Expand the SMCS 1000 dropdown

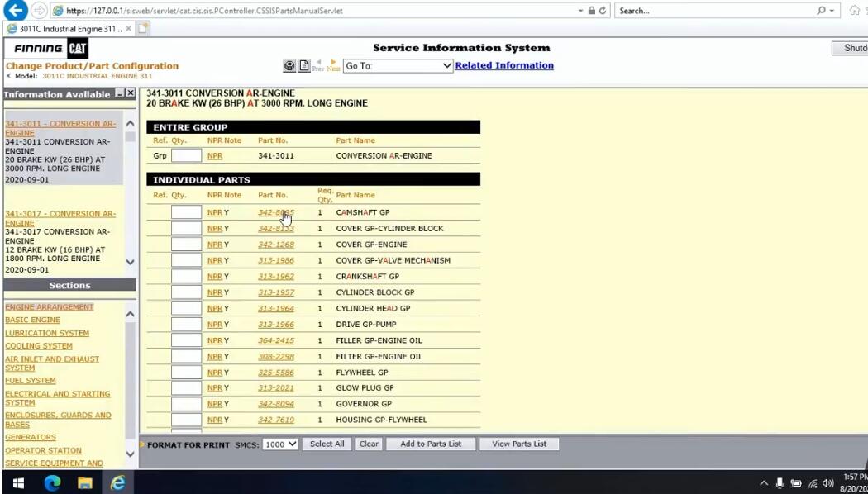(x=280, y=444)
